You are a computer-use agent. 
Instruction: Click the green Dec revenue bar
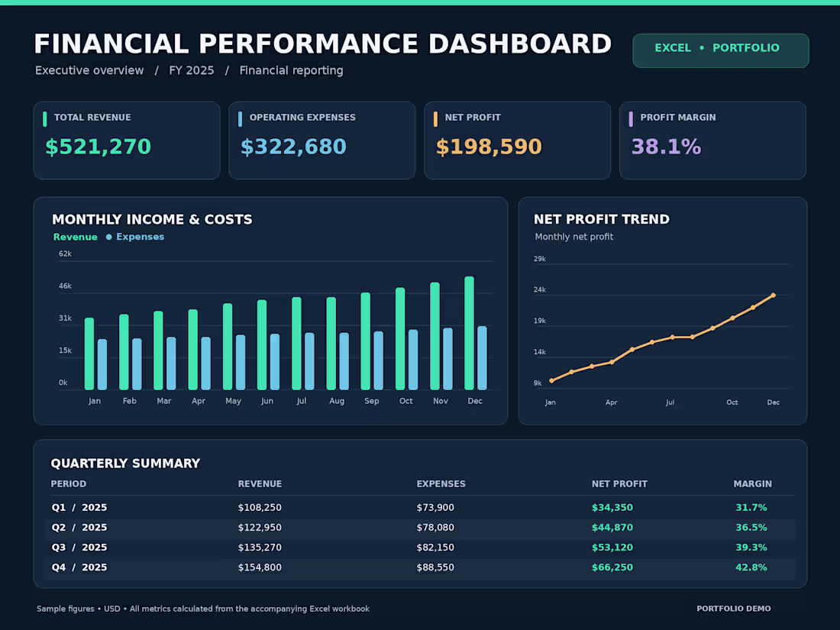470,333
